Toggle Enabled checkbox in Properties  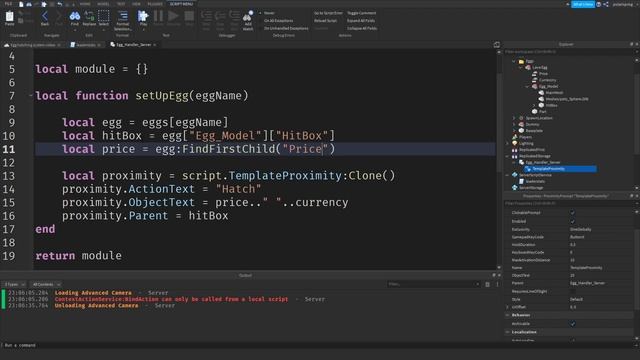point(572,221)
